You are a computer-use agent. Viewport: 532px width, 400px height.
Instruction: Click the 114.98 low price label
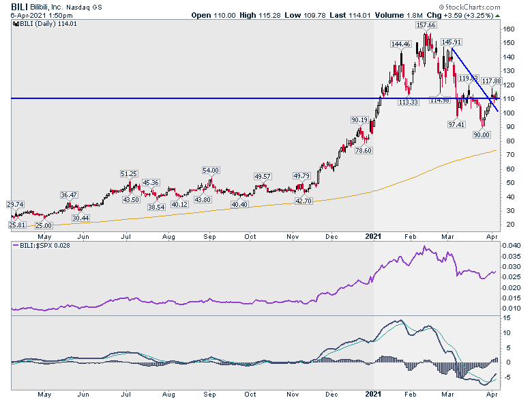point(440,100)
